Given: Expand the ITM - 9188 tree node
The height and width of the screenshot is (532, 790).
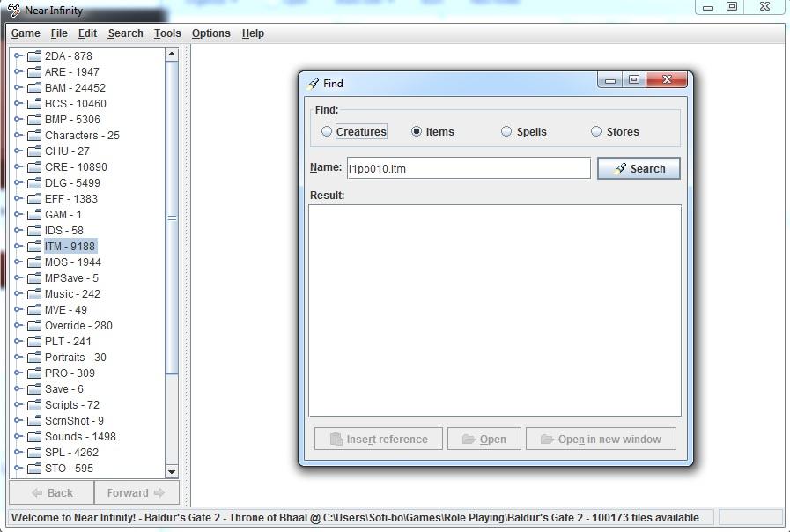Looking at the screenshot, I should click(x=18, y=247).
